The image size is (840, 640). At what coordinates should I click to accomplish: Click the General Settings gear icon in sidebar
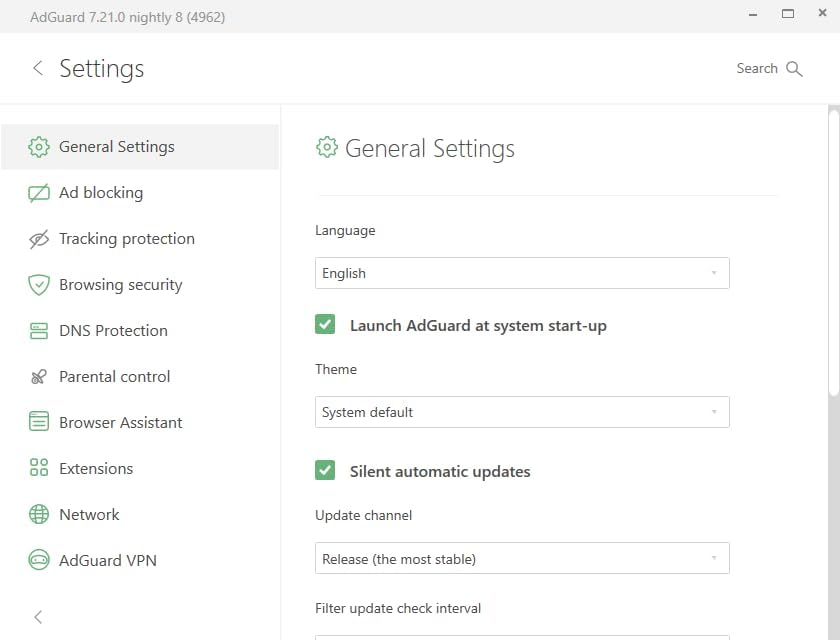tap(39, 147)
